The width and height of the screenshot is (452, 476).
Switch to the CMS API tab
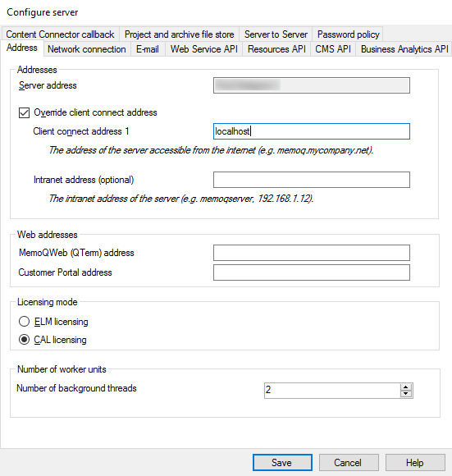coord(333,49)
